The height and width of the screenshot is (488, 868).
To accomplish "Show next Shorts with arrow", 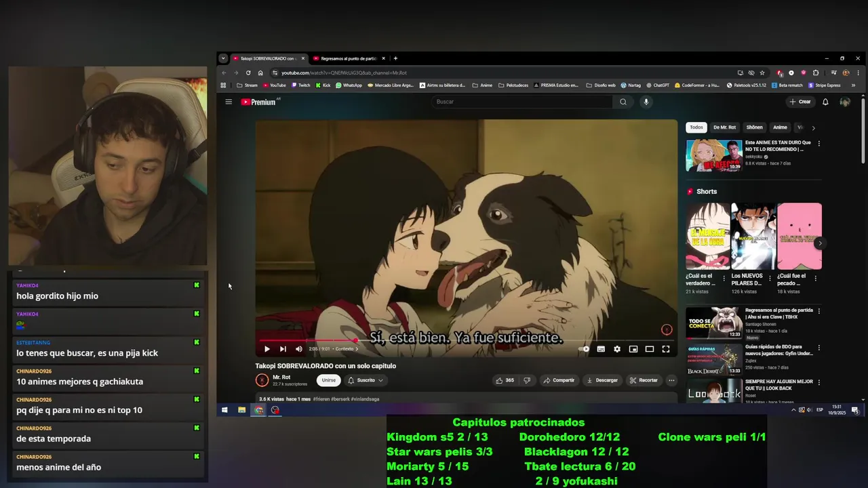I will click(x=820, y=243).
